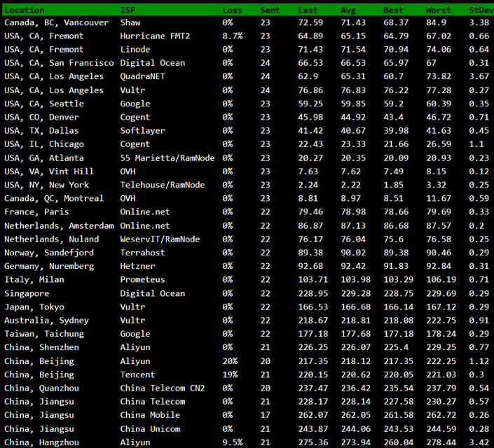Viewport: 494px width, 448px height.
Task: Click the Singapore location
Action: click(27, 294)
